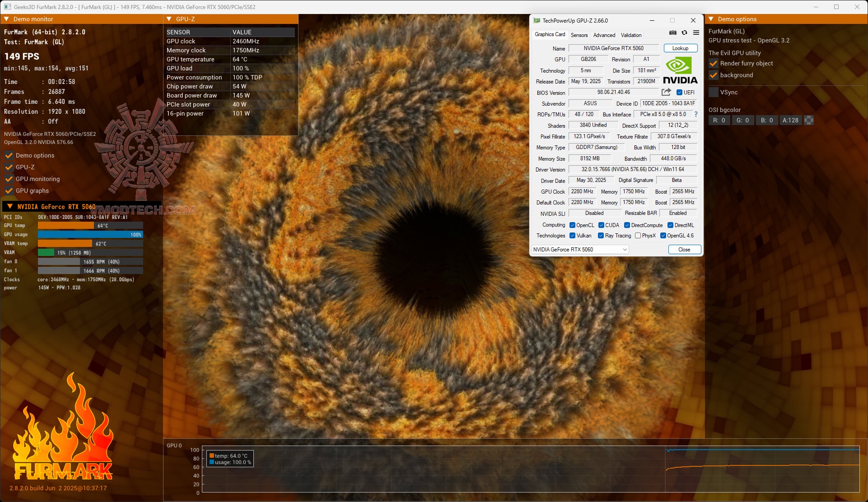Screen dimensions: 868x502
Task: Open the Advanced tab in GPU-Z
Action: [604, 35]
